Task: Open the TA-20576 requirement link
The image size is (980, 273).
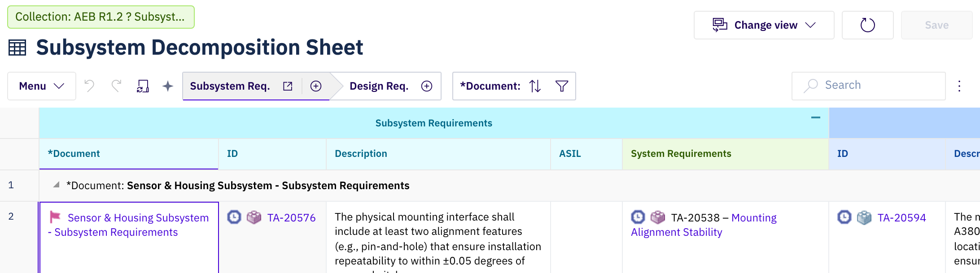Action: pos(291,218)
